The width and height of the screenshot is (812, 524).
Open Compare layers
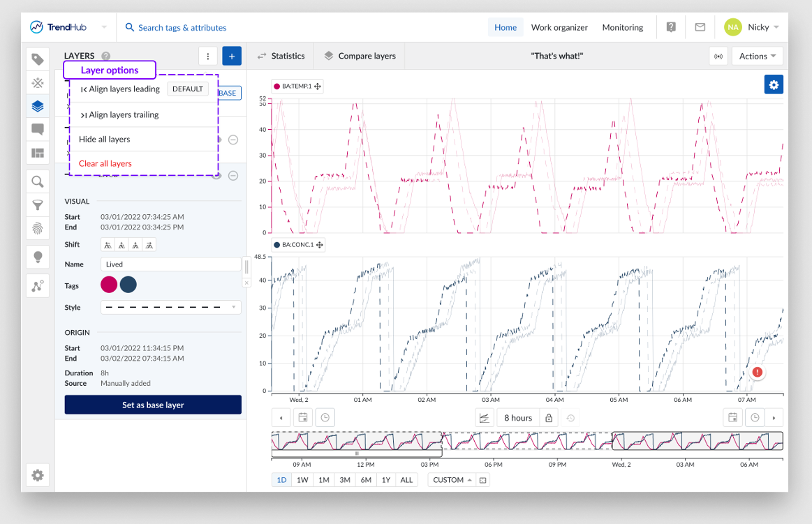tap(360, 56)
